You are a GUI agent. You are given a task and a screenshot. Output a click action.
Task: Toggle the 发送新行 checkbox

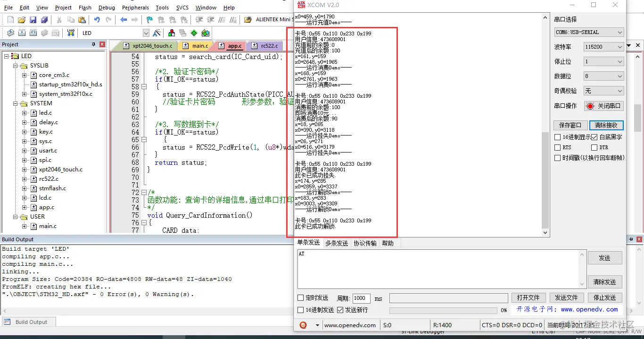coord(340,310)
